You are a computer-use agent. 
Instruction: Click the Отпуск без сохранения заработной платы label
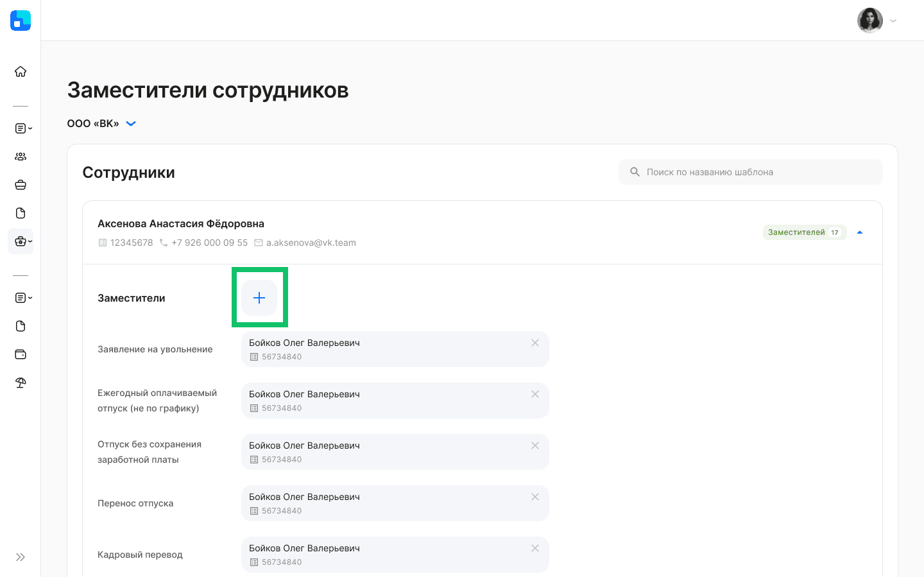(150, 452)
